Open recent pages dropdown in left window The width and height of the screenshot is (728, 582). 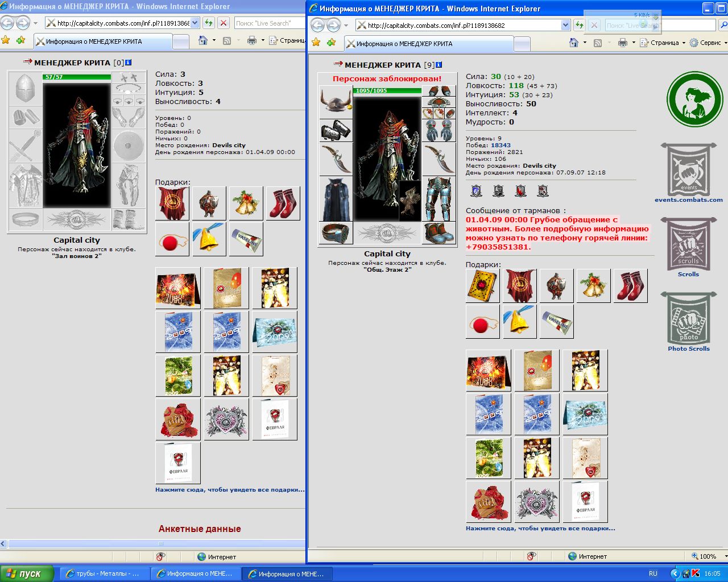35,23
